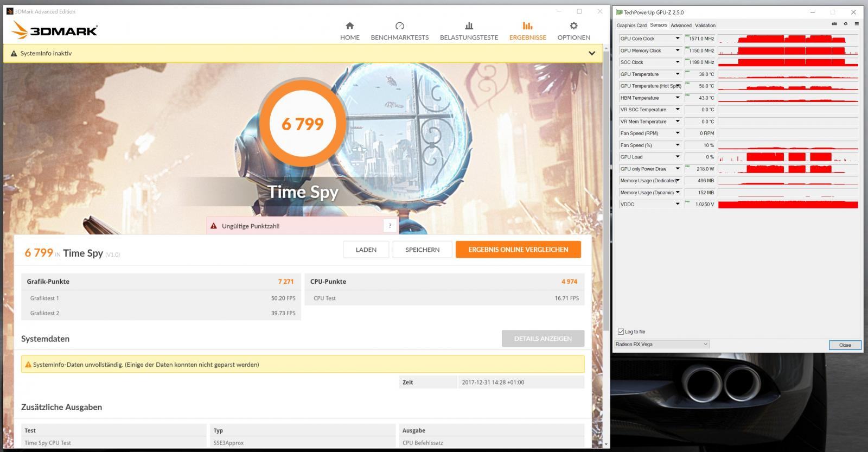
Task: Open SOC Clock sensor dropdown
Action: tap(677, 62)
